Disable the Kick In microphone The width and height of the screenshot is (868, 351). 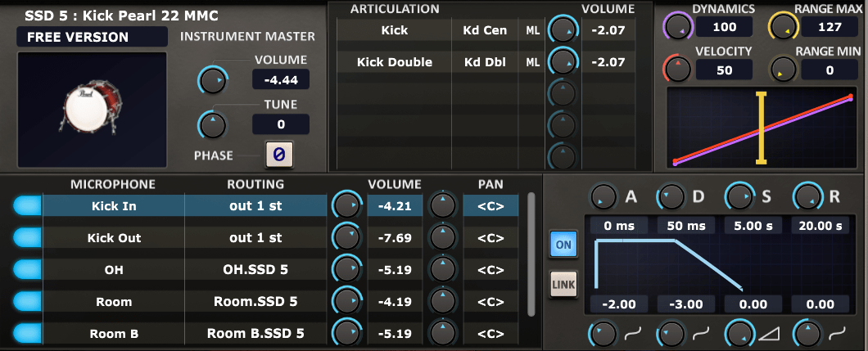[x=27, y=206]
